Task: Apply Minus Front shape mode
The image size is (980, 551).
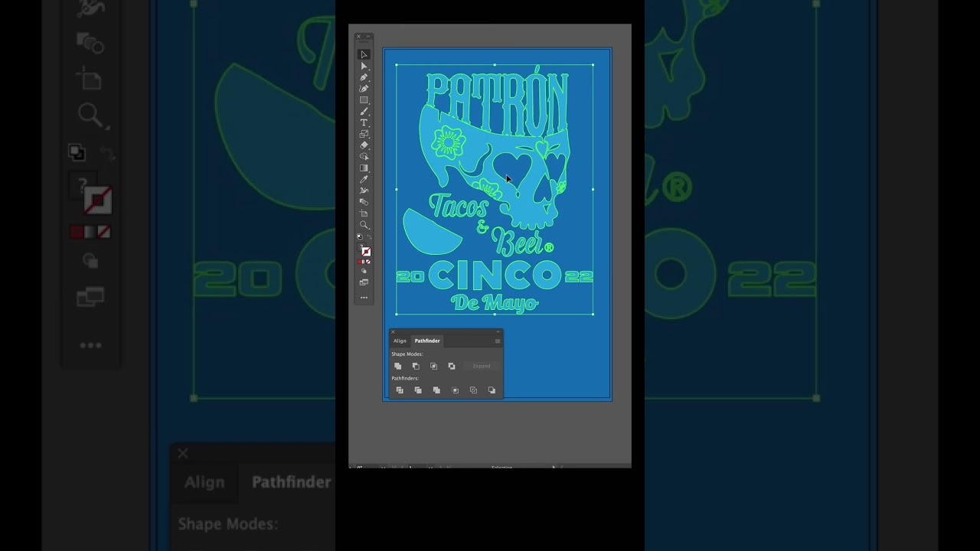Action: click(x=416, y=366)
